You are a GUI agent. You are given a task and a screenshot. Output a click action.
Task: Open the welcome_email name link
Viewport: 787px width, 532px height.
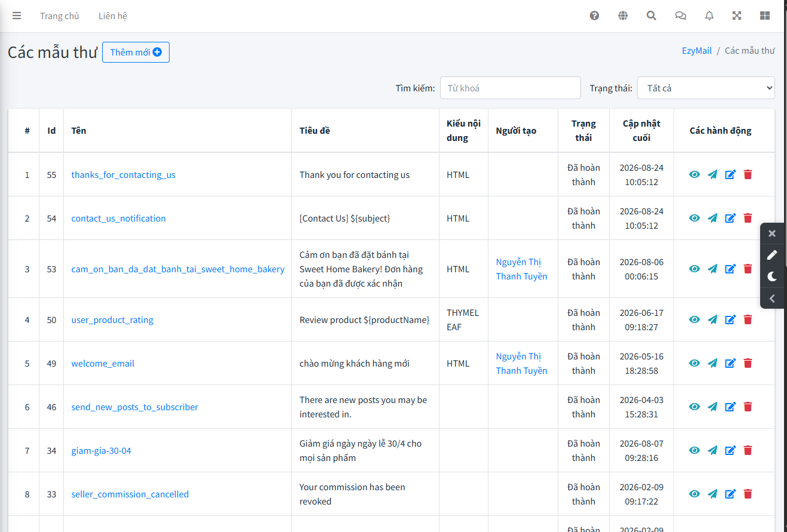(103, 364)
